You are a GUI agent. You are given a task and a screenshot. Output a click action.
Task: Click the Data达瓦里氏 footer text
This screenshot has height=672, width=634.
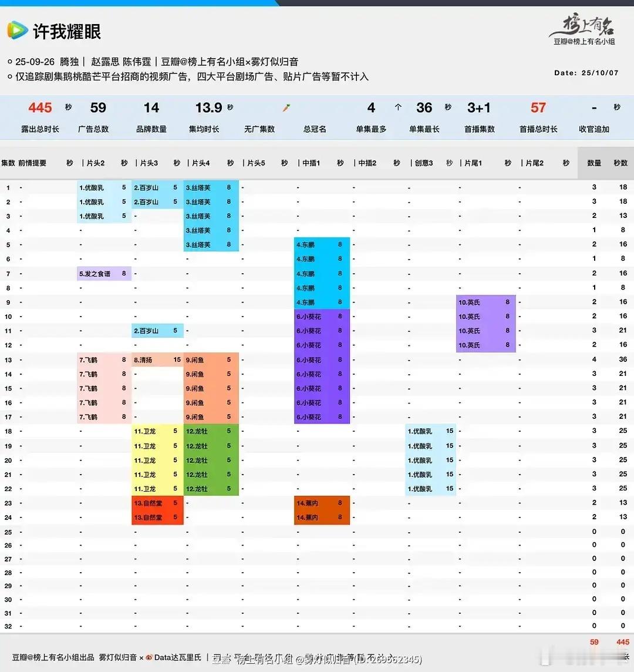point(177,657)
